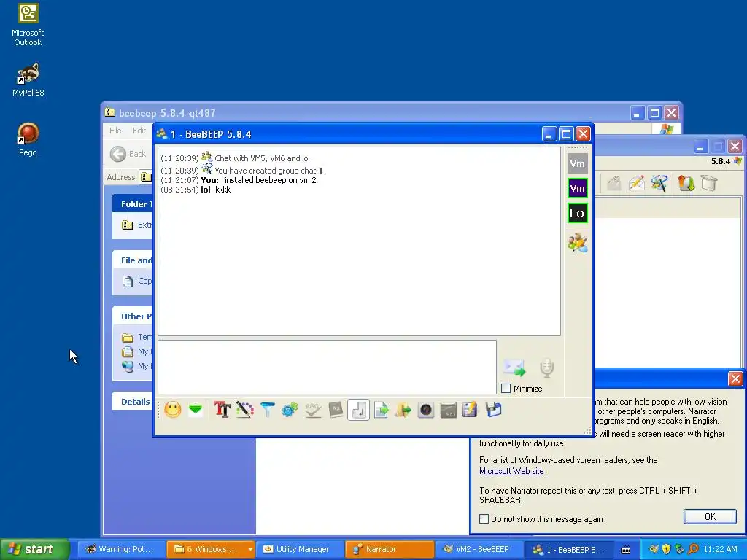This screenshot has width=747, height=560.
Task: Click the create group wand icon in back window
Action: 659,183
